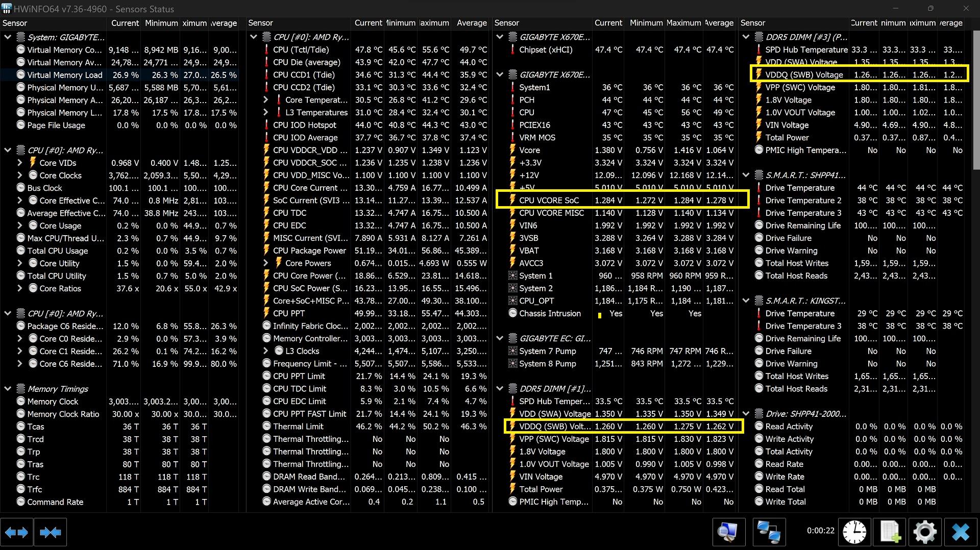980x550 pixels.
Task: Click the CPU Package Power bolt icon
Action: tap(266, 251)
